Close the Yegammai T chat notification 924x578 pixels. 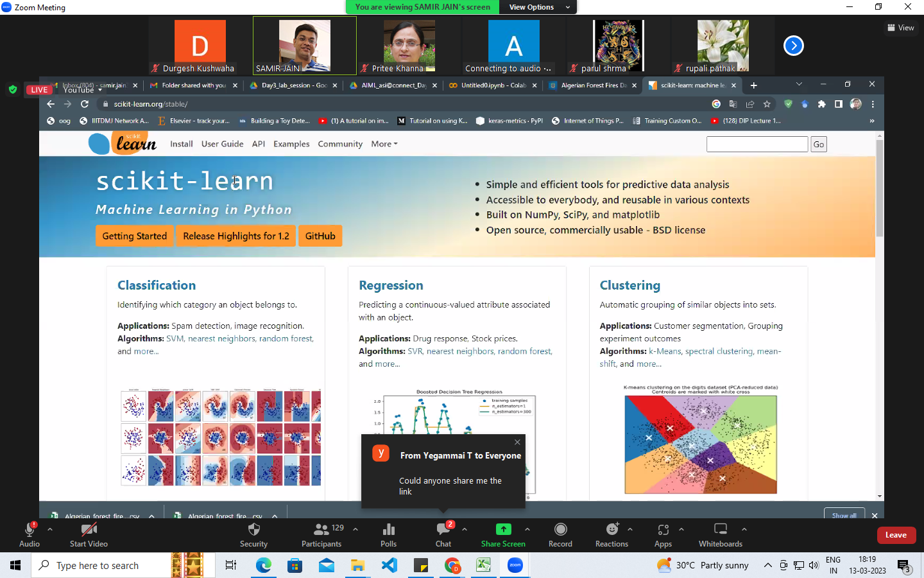point(517,442)
